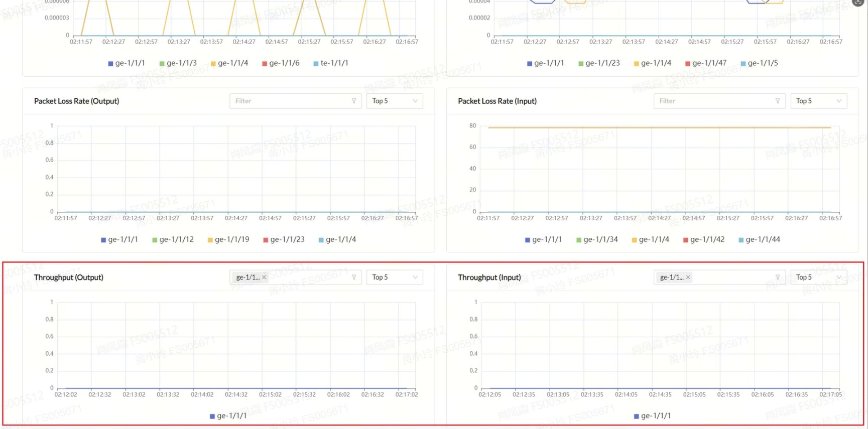Expand Top 5 dropdown in Throughput (Output) panel
Screen dimensions: 868x429
point(395,277)
